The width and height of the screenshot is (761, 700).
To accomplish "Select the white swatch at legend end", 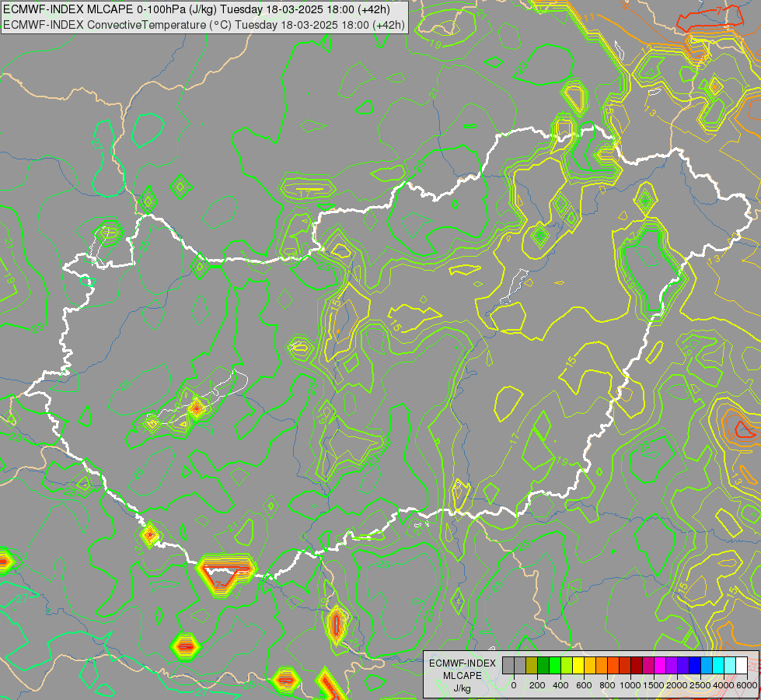I will click(x=742, y=666).
